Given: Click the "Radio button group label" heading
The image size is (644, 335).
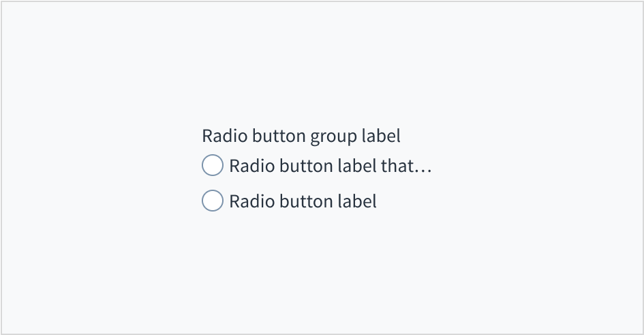Looking at the screenshot, I should coord(301,136).
